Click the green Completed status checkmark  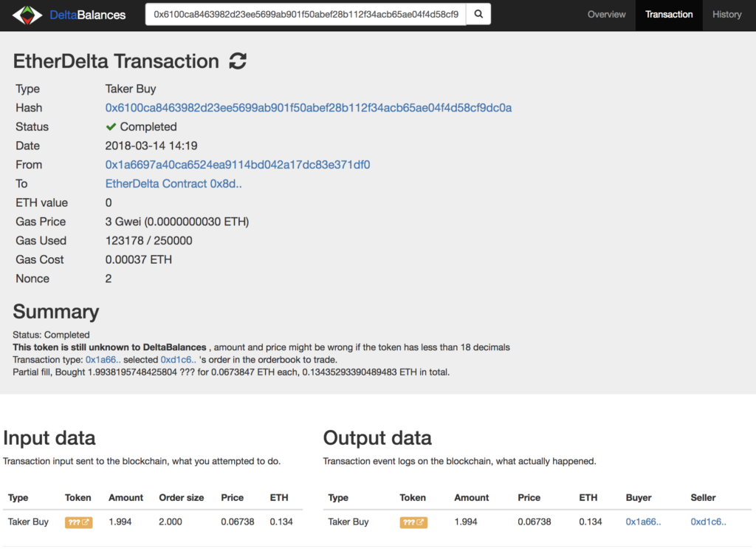click(x=111, y=127)
